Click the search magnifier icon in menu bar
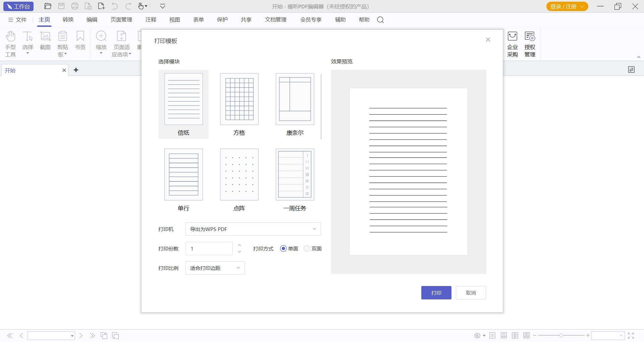The width and height of the screenshot is (644, 342). [380, 20]
